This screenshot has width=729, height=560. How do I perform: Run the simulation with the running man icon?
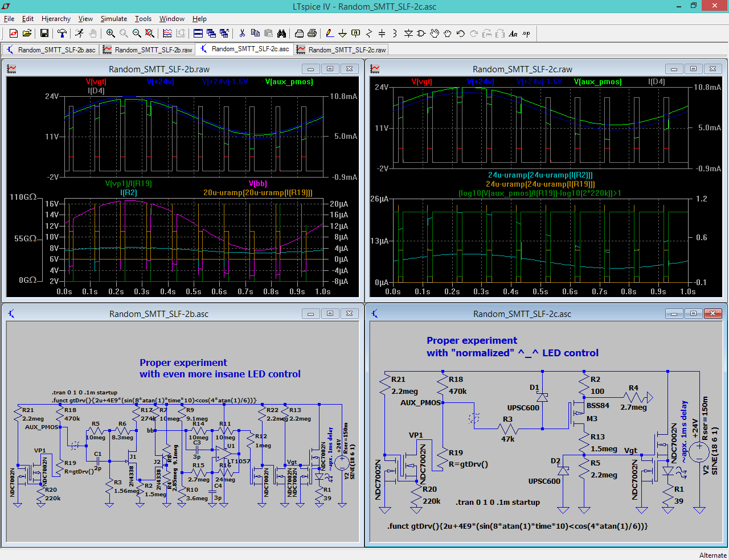(x=80, y=34)
